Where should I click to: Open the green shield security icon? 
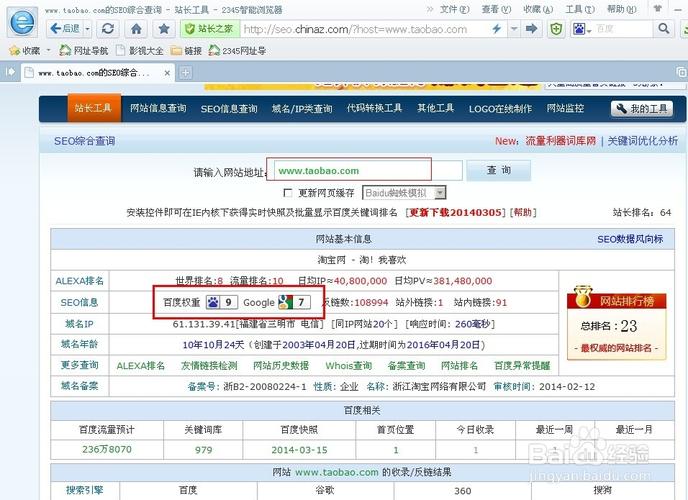(x=556, y=29)
